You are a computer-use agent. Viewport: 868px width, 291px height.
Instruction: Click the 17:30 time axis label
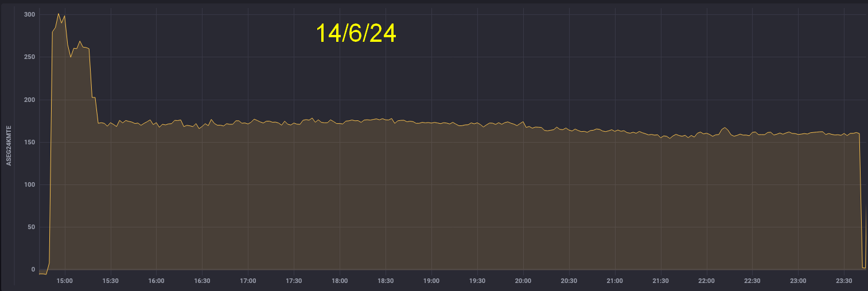(x=294, y=281)
